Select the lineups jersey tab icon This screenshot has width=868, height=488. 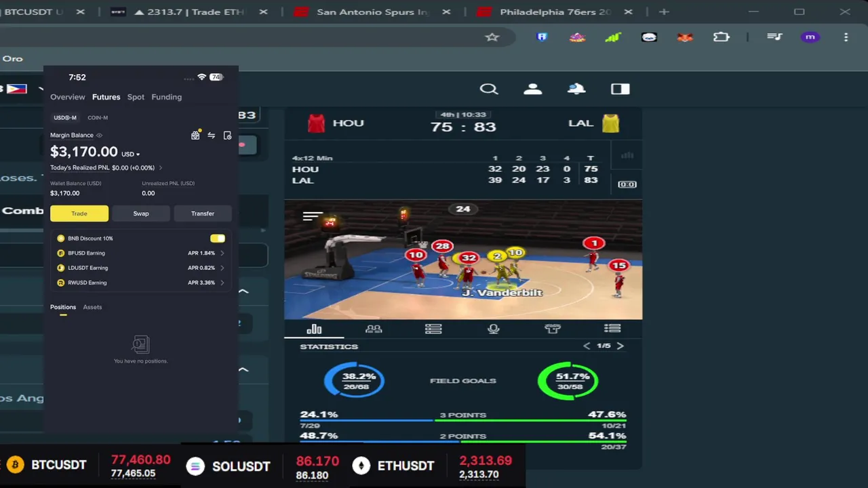[x=553, y=329]
